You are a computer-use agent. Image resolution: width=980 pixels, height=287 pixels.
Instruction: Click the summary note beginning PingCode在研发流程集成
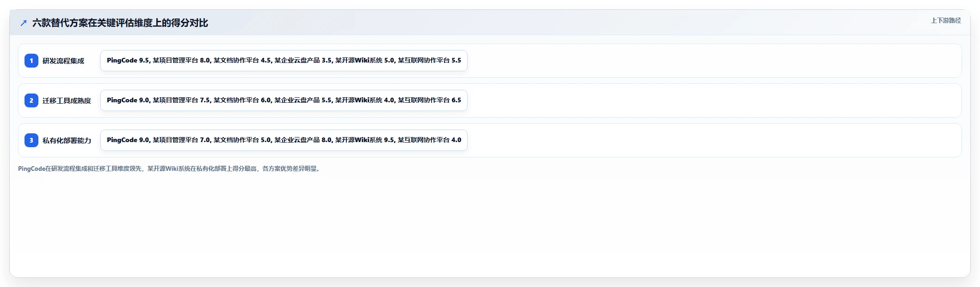170,168
